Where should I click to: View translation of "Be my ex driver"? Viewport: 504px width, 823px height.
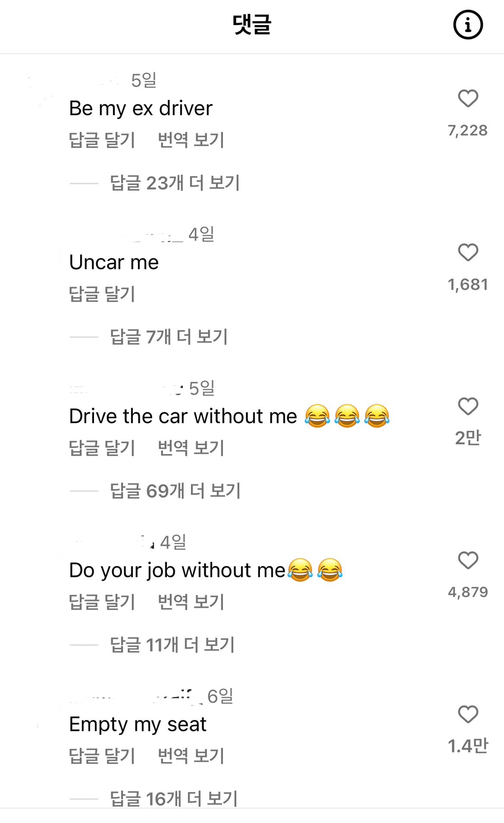[x=191, y=140]
